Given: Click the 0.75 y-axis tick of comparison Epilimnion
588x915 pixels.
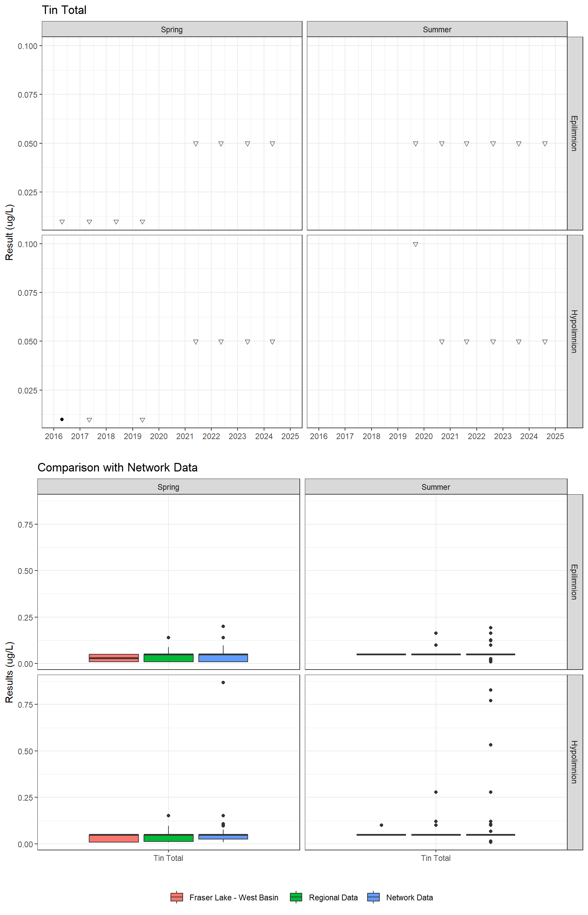Looking at the screenshot, I should [x=25, y=524].
